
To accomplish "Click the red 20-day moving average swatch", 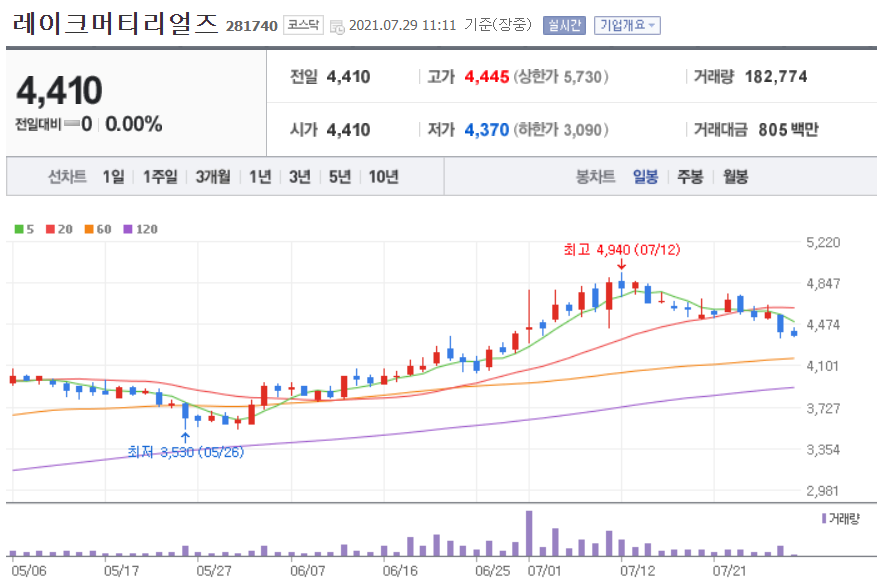I will [x=50, y=229].
